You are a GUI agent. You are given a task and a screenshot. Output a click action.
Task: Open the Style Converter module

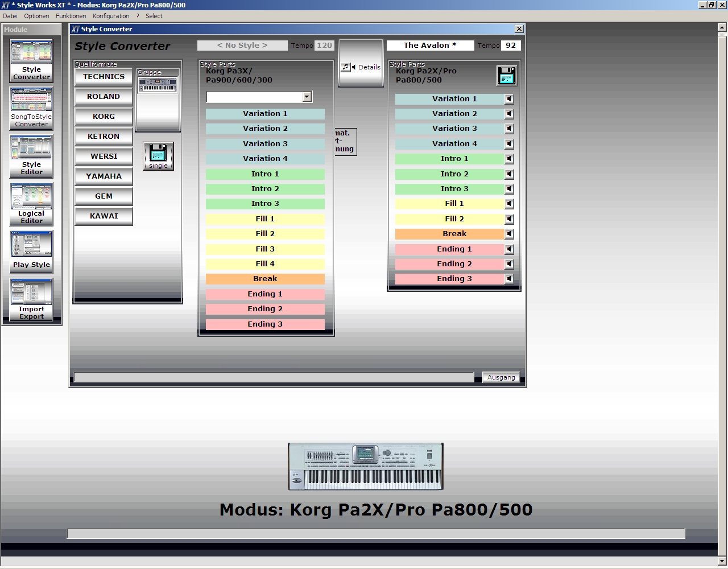31,60
